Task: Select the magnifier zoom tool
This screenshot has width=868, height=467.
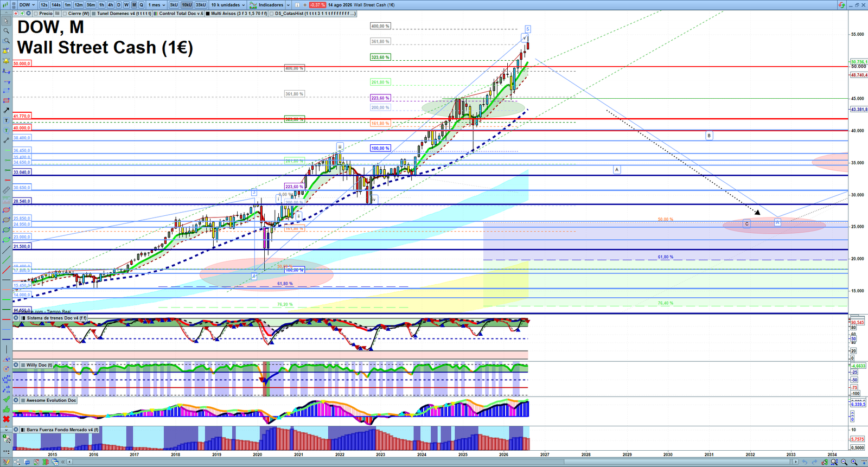Action: tap(6, 30)
